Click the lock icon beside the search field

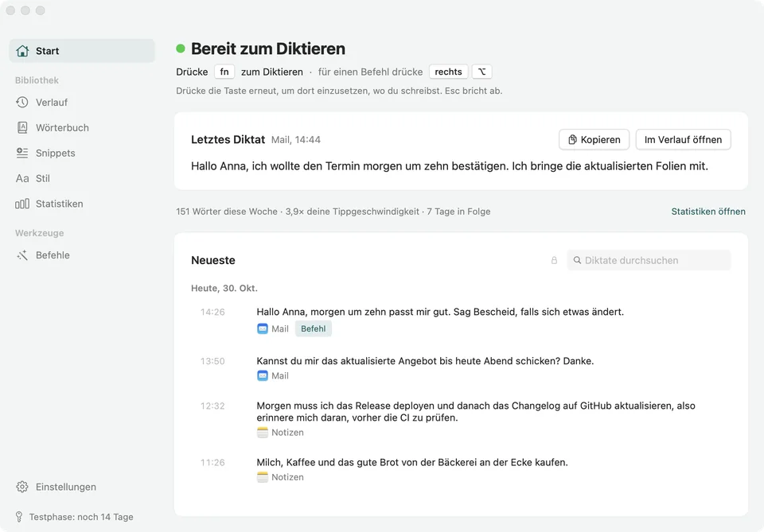point(554,260)
